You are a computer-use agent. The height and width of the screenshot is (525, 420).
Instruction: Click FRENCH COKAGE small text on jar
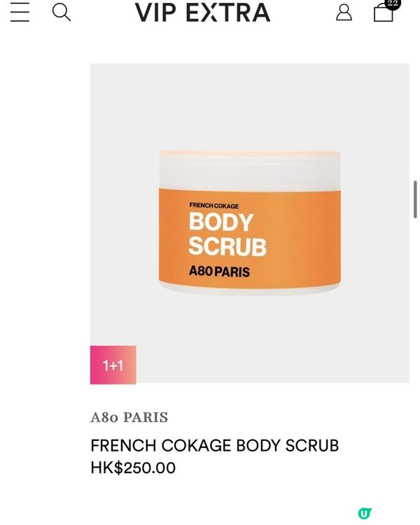pos(214,205)
